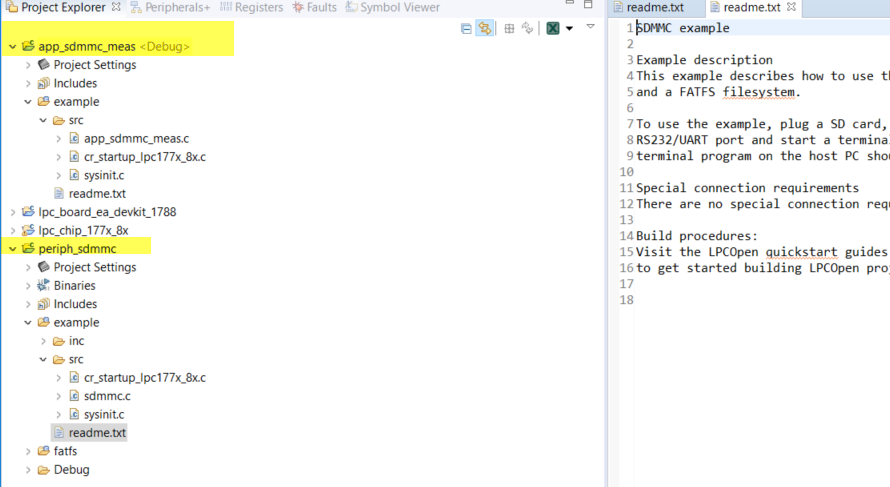Expand Project Settings under app_sdmmc_meas

(x=28, y=65)
